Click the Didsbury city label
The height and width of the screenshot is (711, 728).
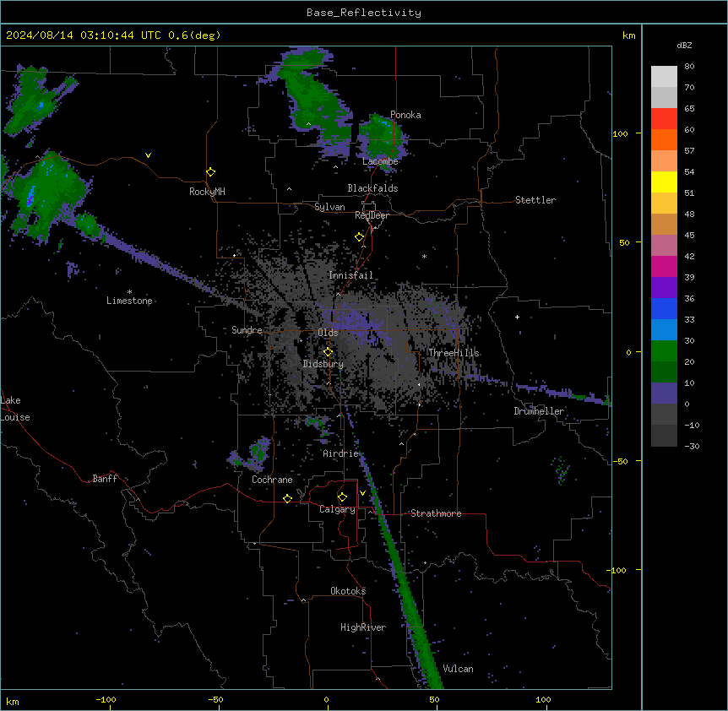tap(323, 364)
